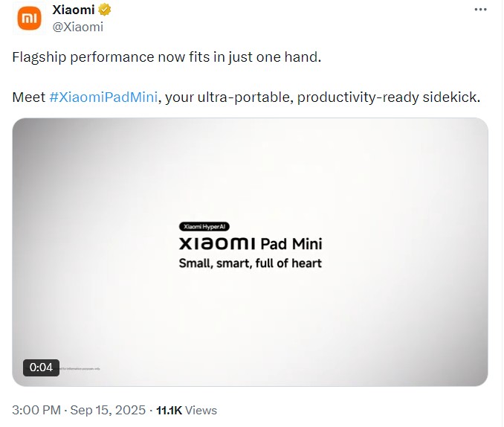504x427 pixels.
Task: Open the Xiaomi display name profile link
Action: [74, 10]
